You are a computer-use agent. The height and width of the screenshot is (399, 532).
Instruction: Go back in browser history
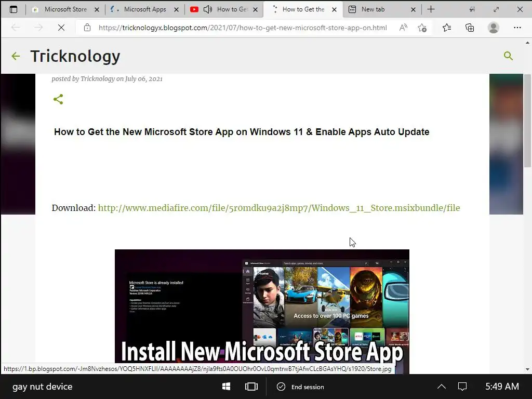(x=16, y=28)
